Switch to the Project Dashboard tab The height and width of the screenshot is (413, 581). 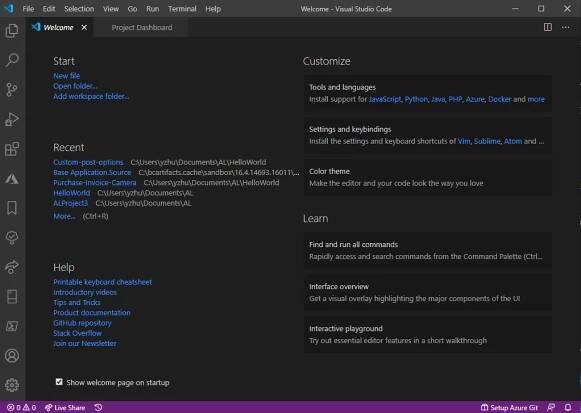tap(142, 27)
